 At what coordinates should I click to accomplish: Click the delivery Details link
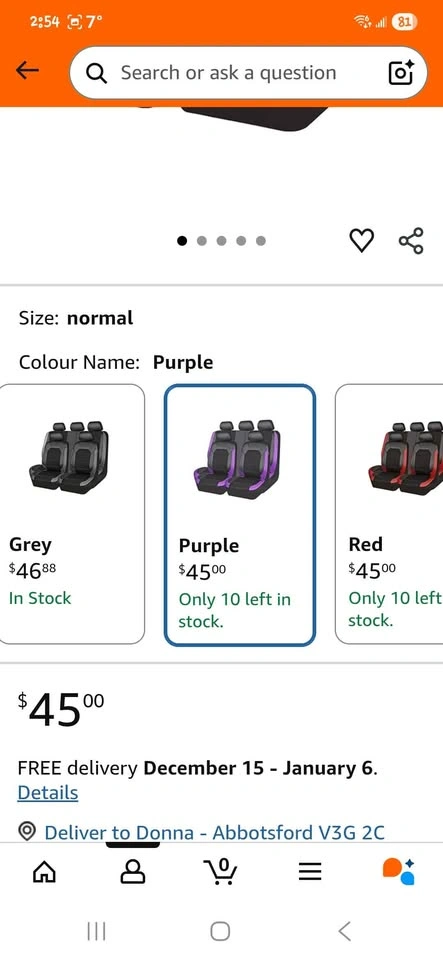48,793
